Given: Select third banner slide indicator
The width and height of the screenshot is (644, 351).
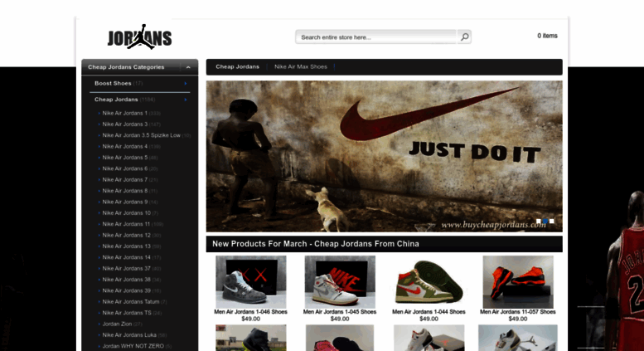Looking at the screenshot, I should (552, 221).
